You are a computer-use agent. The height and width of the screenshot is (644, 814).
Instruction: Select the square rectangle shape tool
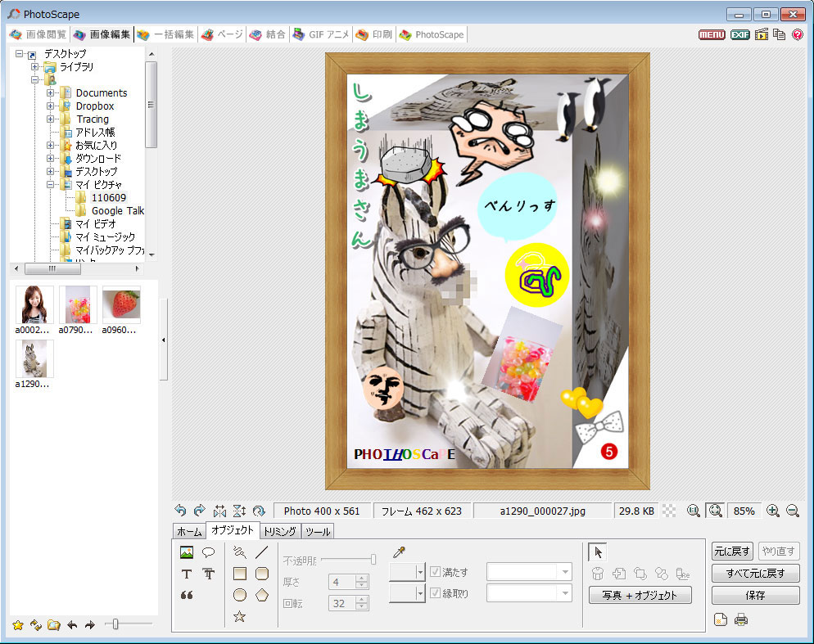pyautogui.click(x=239, y=574)
